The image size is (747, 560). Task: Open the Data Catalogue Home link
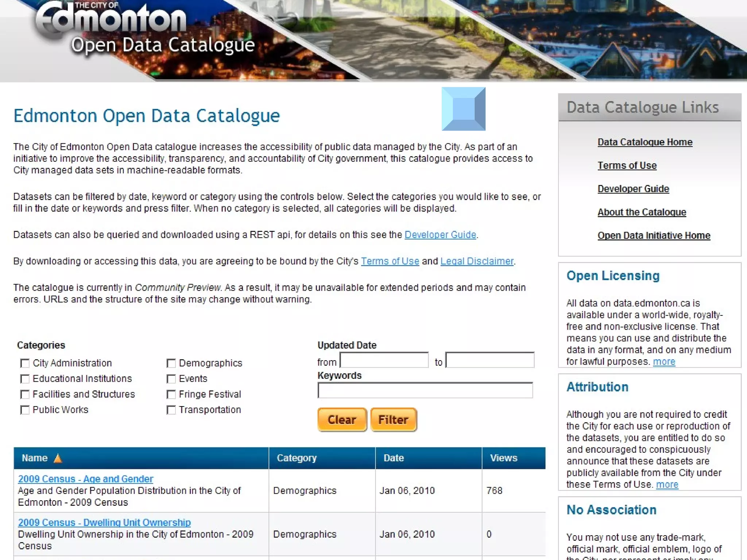coord(645,142)
